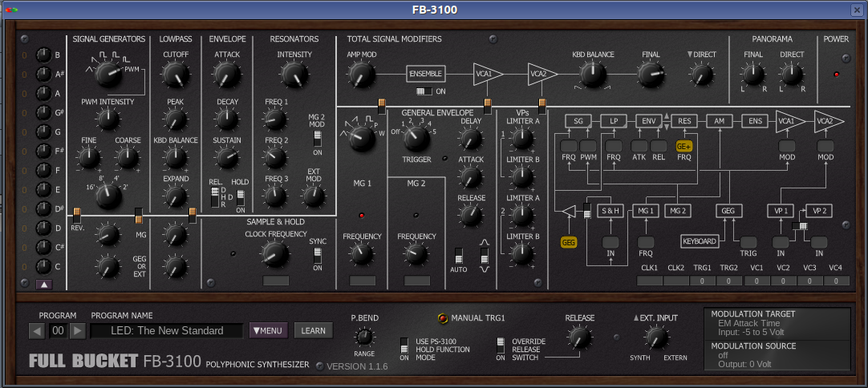Viewport: 868px width, 388px height.
Task: Click the LP block in the signal diagram
Action: 613,121
